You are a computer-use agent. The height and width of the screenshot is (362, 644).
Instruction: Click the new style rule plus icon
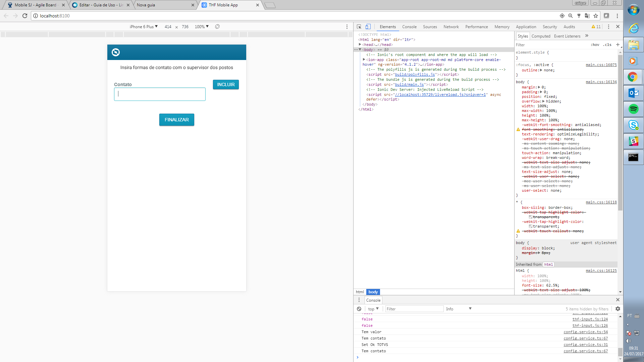(618, 45)
